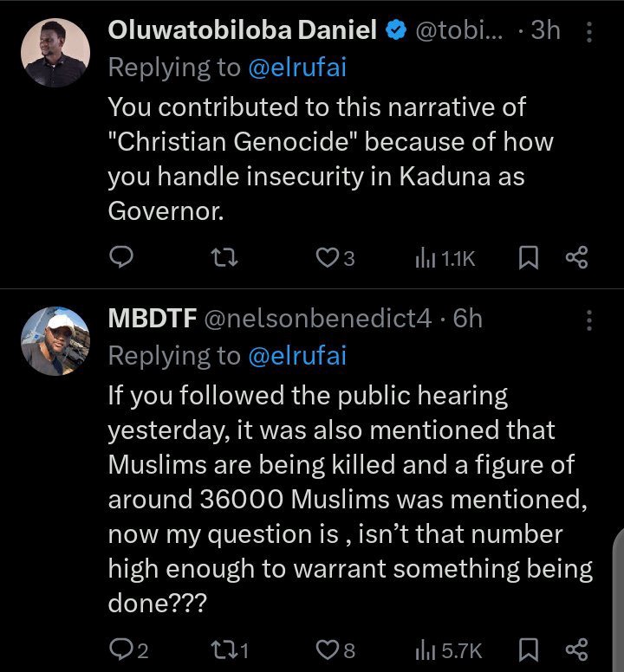Open @elrufai mention in MBDTF's reply

pyautogui.click(x=296, y=355)
